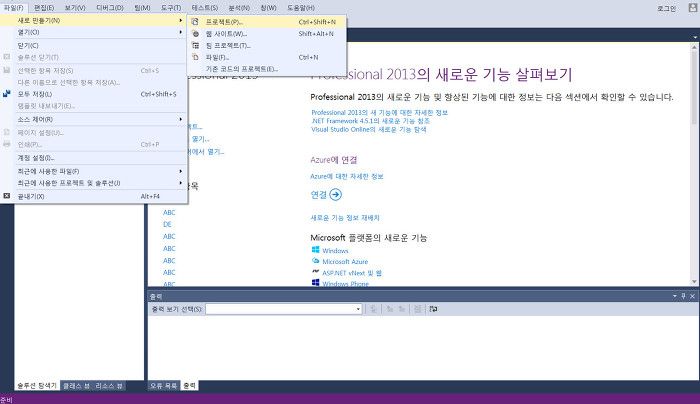Click the 웹 사이트(W) globe icon
The image size is (700, 404).
196,33
